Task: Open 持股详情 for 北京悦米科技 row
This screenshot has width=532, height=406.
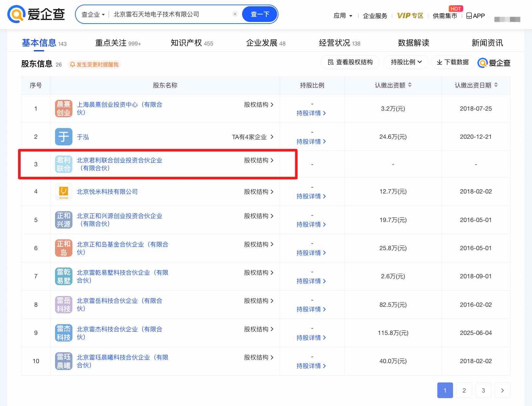Action: [x=311, y=196]
